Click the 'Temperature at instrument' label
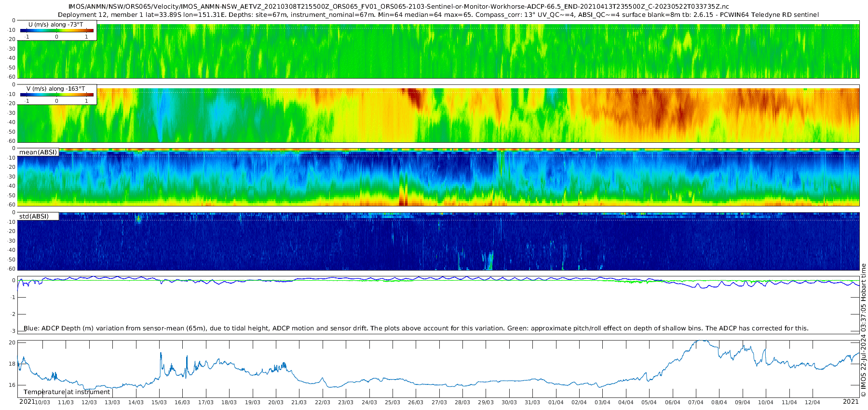868x410 pixels. pos(67,392)
